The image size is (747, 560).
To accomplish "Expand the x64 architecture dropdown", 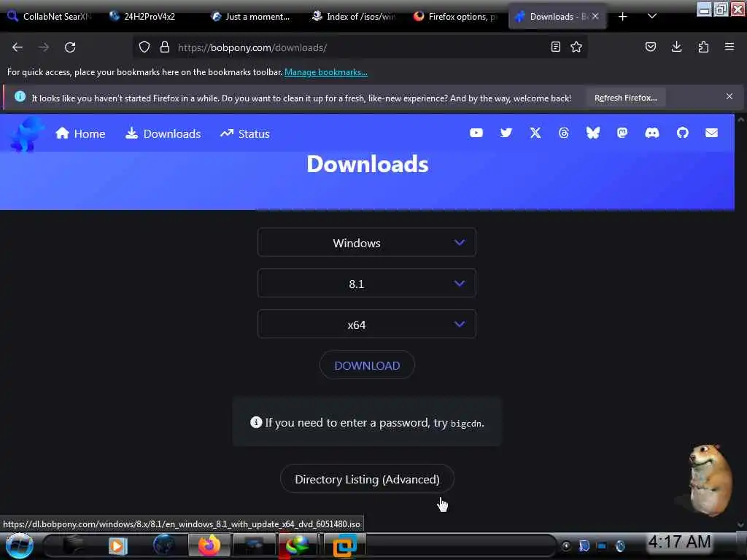I will [x=367, y=324].
